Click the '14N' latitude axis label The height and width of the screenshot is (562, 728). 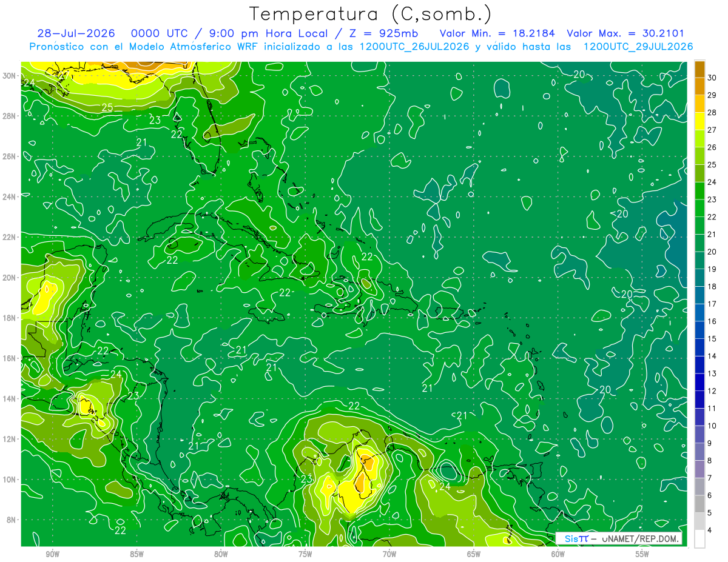(x=10, y=398)
